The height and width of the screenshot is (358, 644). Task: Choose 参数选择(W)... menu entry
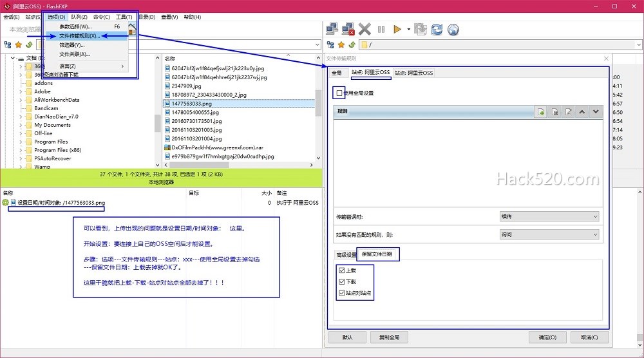point(87,26)
